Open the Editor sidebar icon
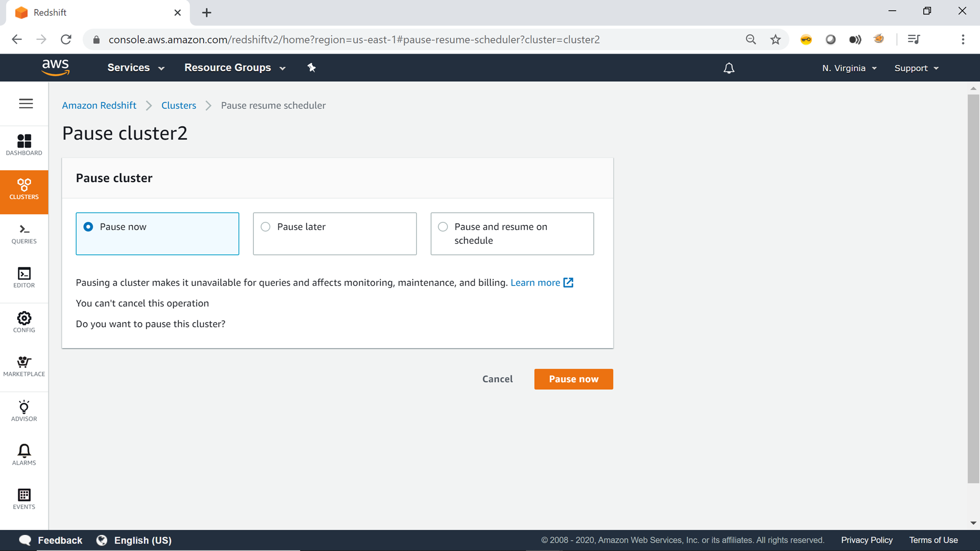Screen dimensions: 980x551 click(x=24, y=278)
